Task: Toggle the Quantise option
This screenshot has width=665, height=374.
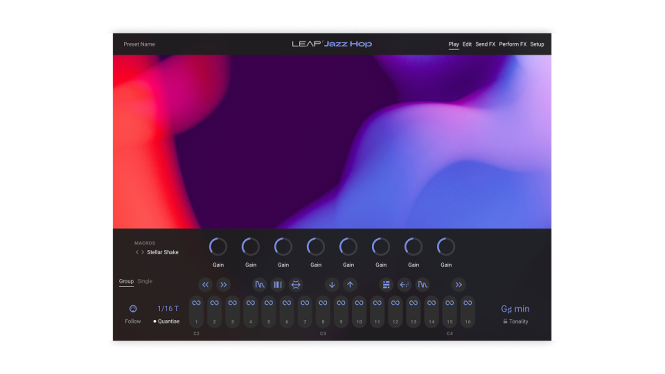Action: [x=166, y=321]
